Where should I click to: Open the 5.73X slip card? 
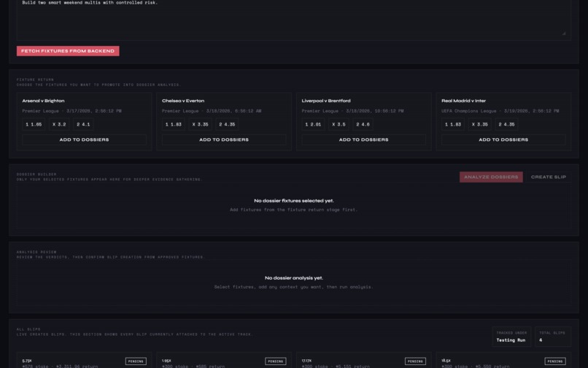pyautogui.click(x=84, y=361)
